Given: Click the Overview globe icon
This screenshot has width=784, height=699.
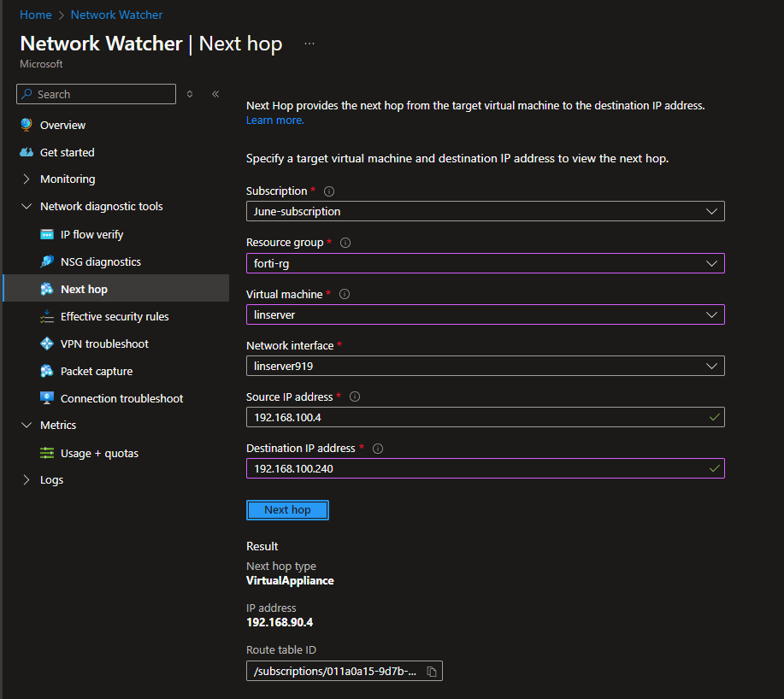Looking at the screenshot, I should [x=27, y=125].
